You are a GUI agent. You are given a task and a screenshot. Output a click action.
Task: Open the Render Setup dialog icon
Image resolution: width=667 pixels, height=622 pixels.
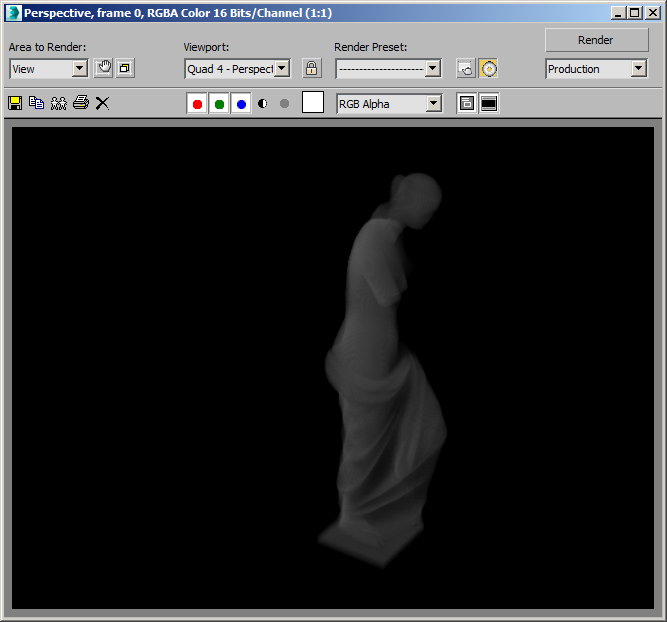466,68
